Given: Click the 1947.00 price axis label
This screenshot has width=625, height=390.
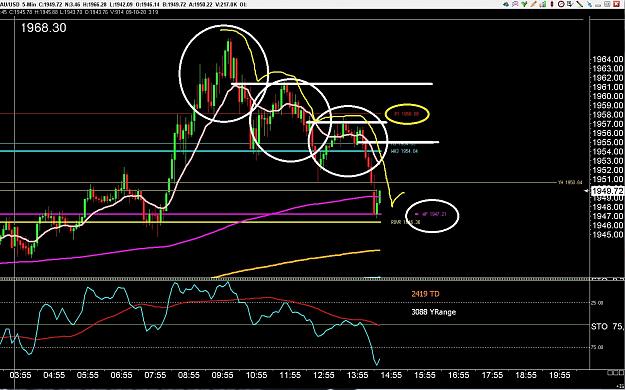Looking at the screenshot, I should pyautogui.click(x=608, y=216).
